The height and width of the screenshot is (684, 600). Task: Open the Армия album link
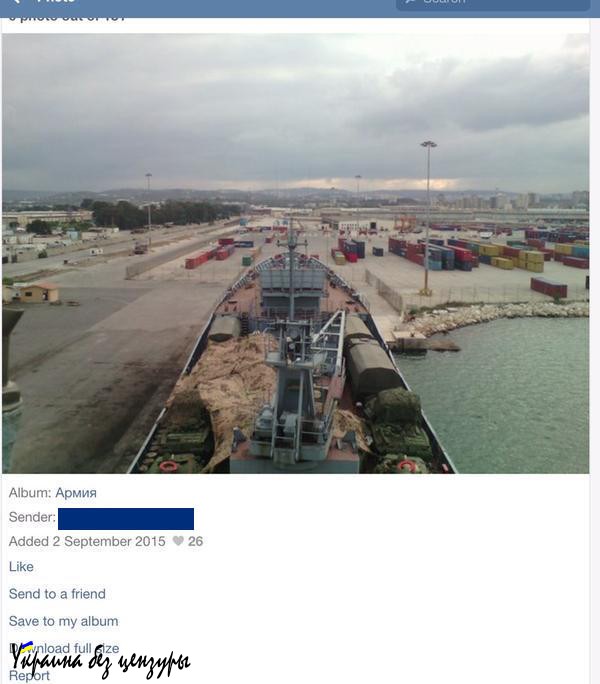[76, 493]
